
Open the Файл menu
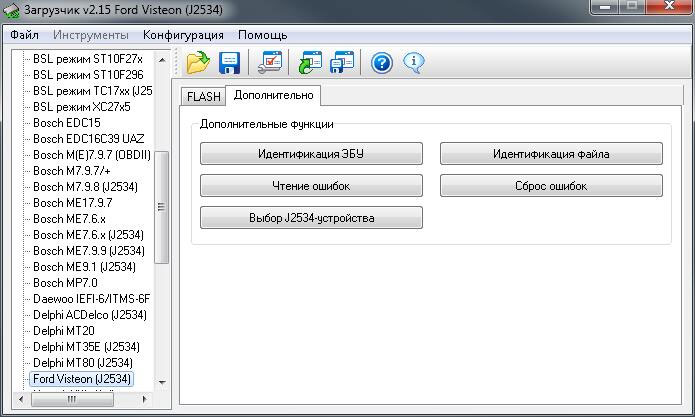[24, 34]
